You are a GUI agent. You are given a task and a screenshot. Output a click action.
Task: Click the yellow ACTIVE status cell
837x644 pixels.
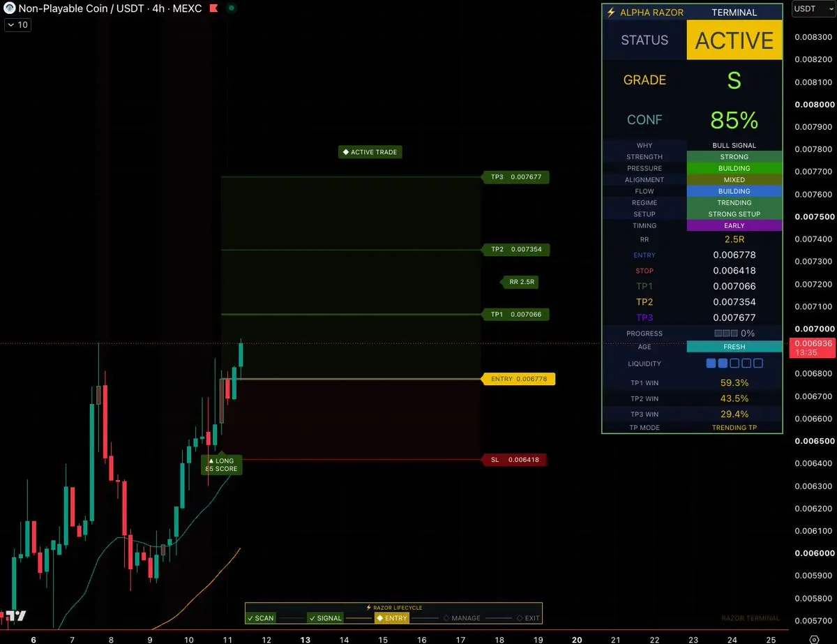point(734,40)
